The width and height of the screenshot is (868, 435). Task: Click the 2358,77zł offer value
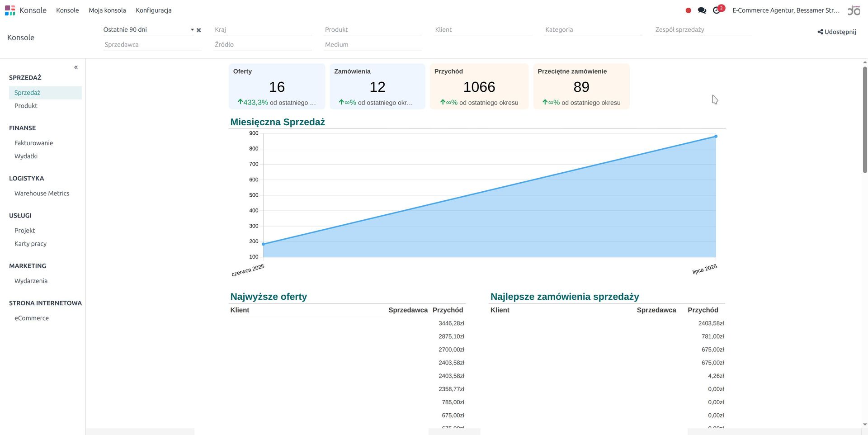[451, 389]
